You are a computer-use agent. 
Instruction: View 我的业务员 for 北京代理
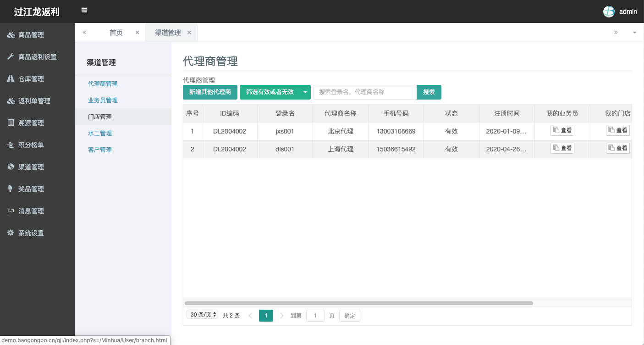click(x=562, y=130)
